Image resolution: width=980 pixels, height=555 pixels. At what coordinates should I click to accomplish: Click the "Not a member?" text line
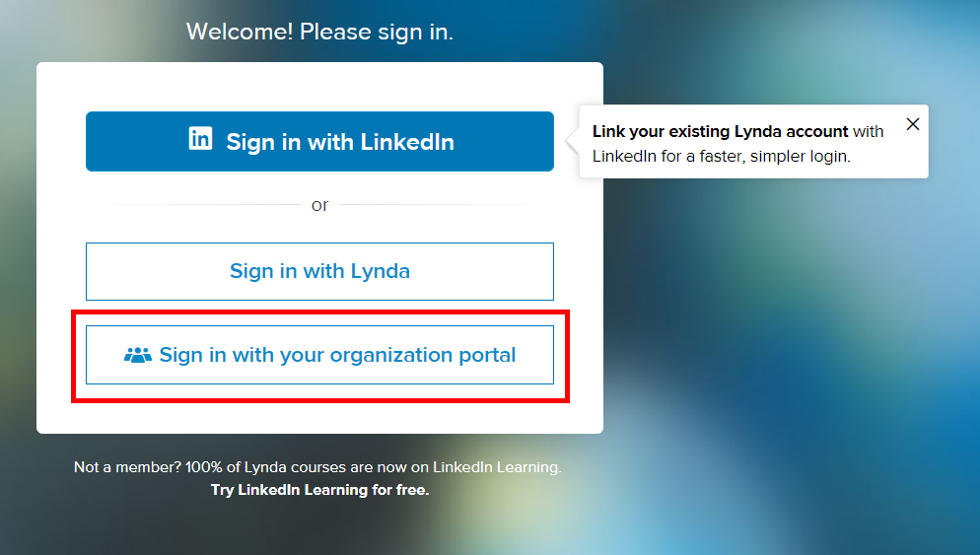[x=317, y=467]
